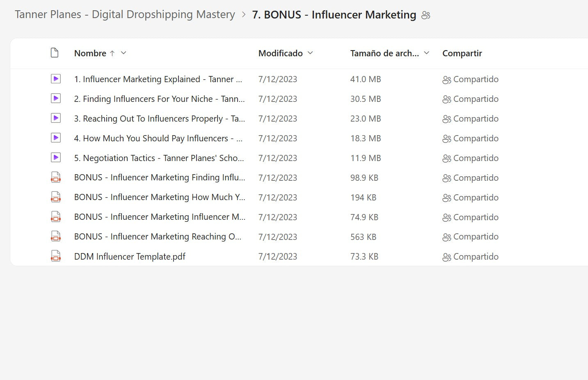Expand the Nombre column dropdown chevron
Viewport: 588px width, 380px height.
pos(124,53)
